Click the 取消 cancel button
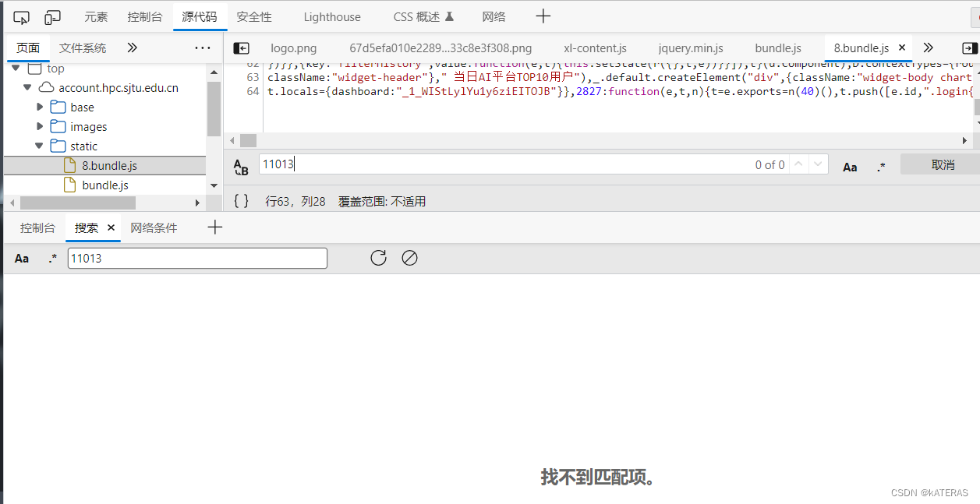 click(x=943, y=164)
